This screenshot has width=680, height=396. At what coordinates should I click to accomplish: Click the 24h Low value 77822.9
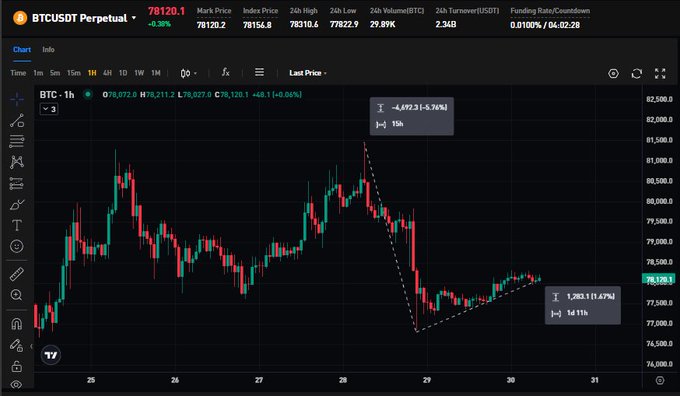coord(344,25)
